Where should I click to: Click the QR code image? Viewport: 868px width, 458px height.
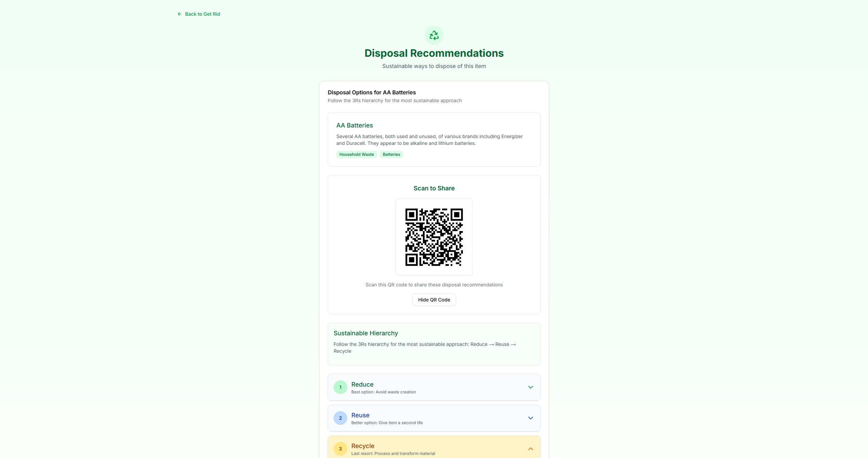pyautogui.click(x=434, y=237)
